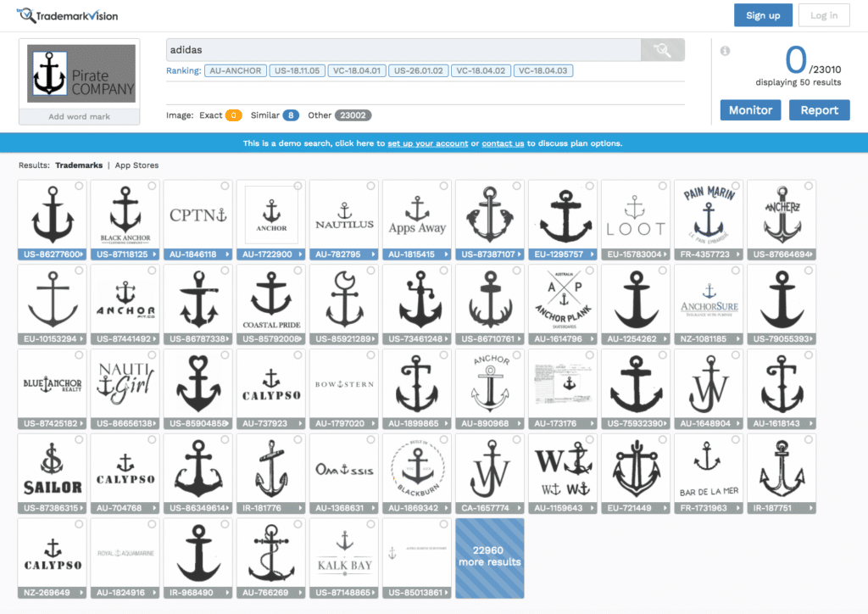
Task: Select the radio circle on US-87118125 card
Action: pyautogui.click(x=152, y=186)
